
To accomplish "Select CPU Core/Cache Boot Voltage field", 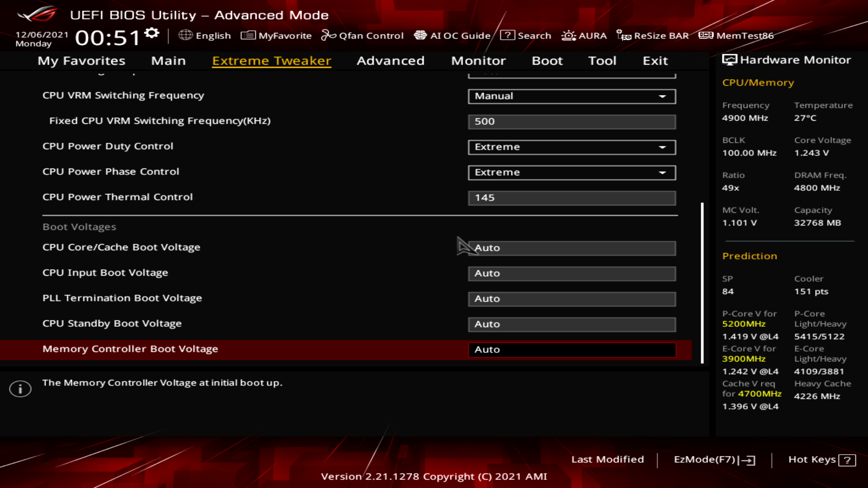I will point(571,248).
